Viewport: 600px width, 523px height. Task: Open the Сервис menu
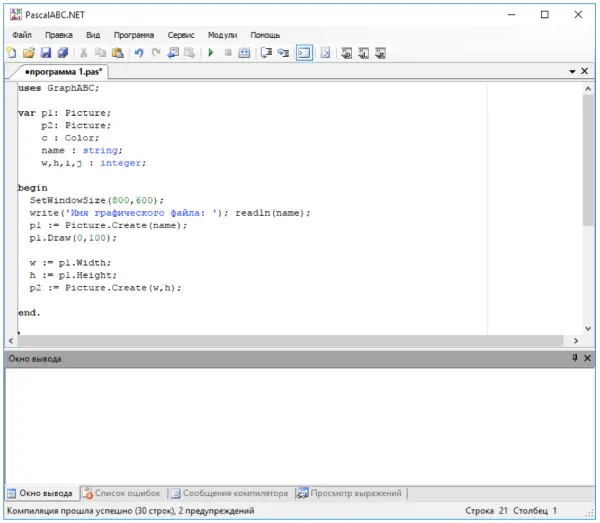(x=181, y=35)
